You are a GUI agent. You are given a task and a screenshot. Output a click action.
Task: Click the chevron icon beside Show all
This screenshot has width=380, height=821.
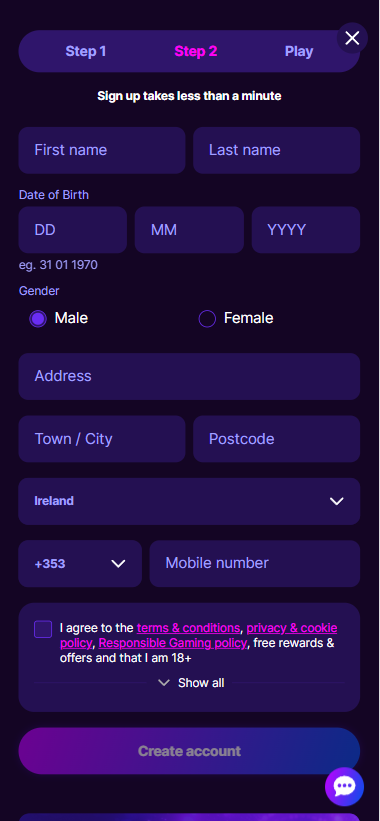(x=164, y=683)
